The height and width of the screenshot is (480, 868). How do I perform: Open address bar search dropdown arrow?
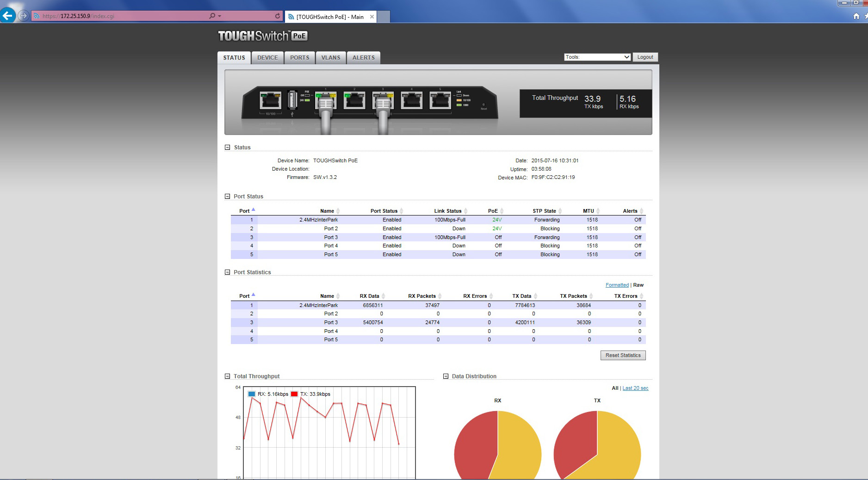220,16
